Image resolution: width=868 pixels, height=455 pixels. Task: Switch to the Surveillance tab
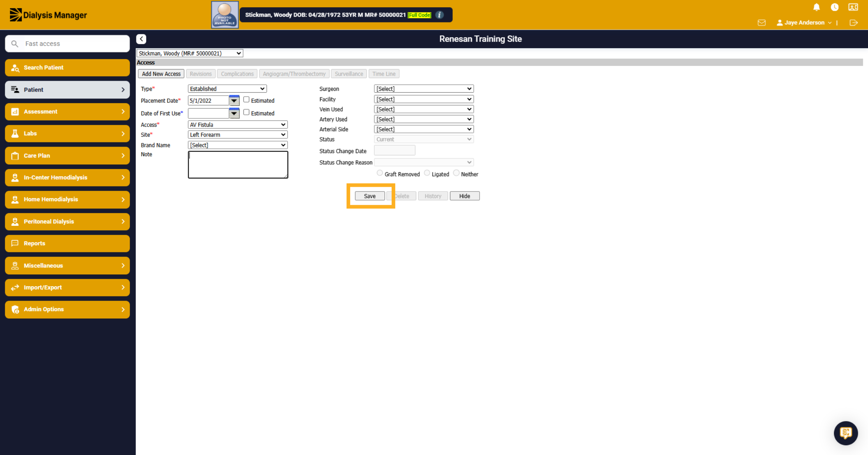pyautogui.click(x=349, y=74)
